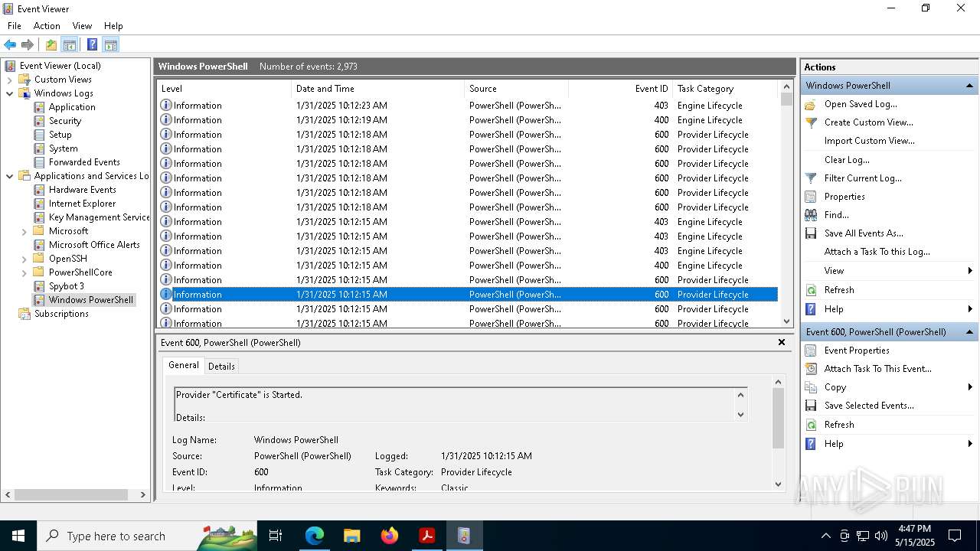Open the Action menu
Screen dimensions: 980x551
coord(47,26)
